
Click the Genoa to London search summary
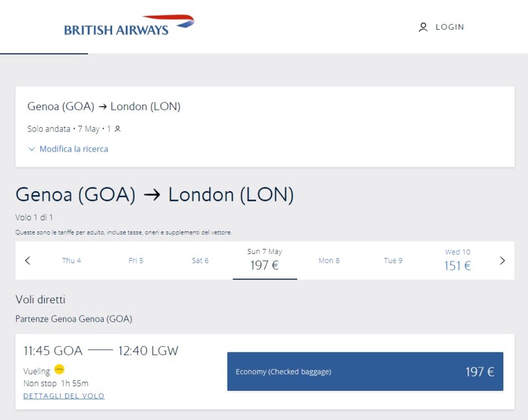click(104, 107)
